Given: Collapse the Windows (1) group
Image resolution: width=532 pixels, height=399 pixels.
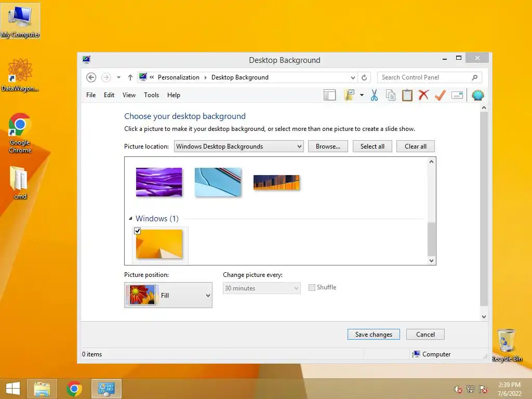Looking at the screenshot, I should (x=130, y=219).
